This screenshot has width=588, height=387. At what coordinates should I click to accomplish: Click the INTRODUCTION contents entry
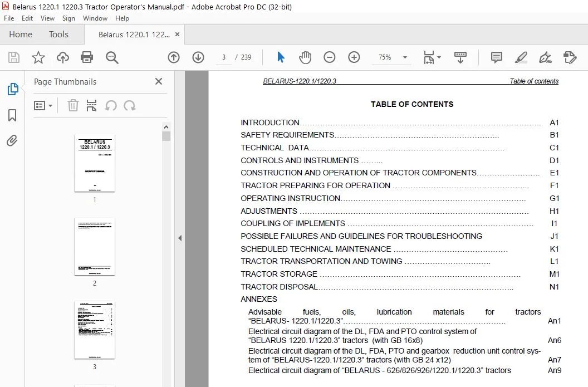[x=400, y=123]
